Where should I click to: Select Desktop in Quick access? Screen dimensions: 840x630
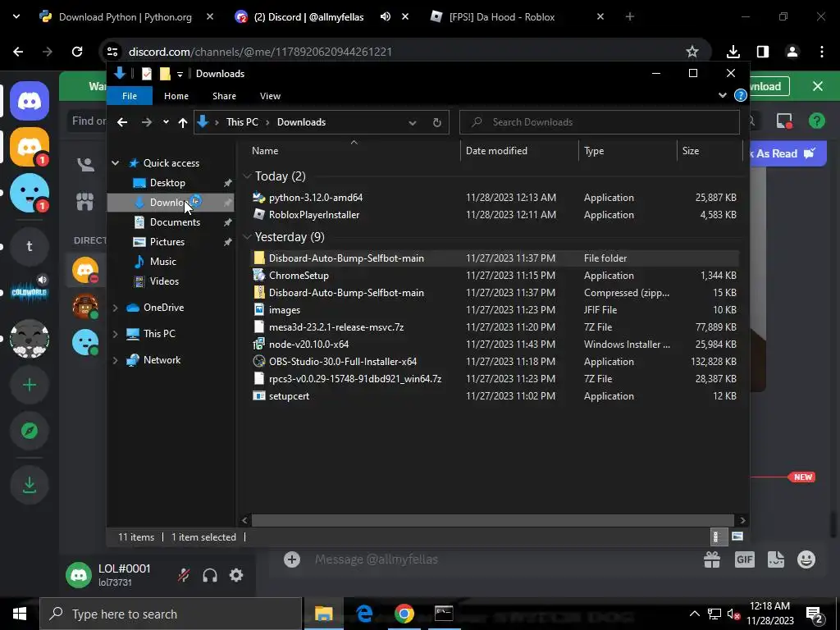pos(167,183)
